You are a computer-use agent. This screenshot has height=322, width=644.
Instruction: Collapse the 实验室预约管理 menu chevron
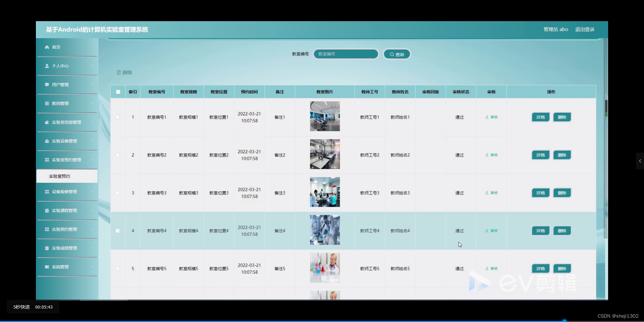click(x=93, y=160)
